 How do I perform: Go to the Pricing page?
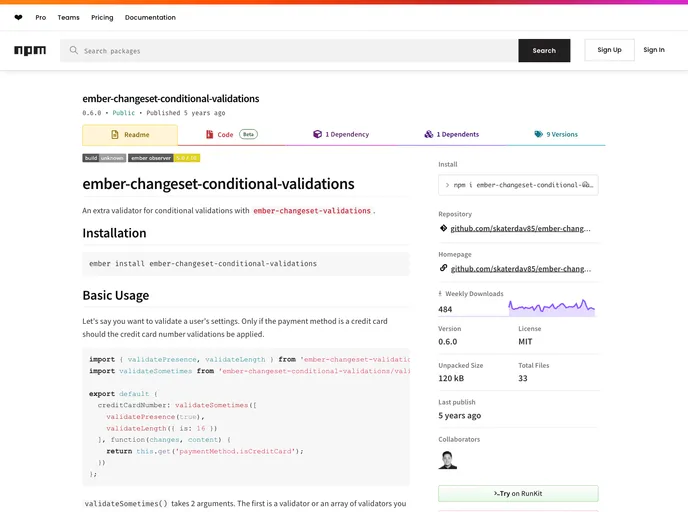(x=102, y=18)
